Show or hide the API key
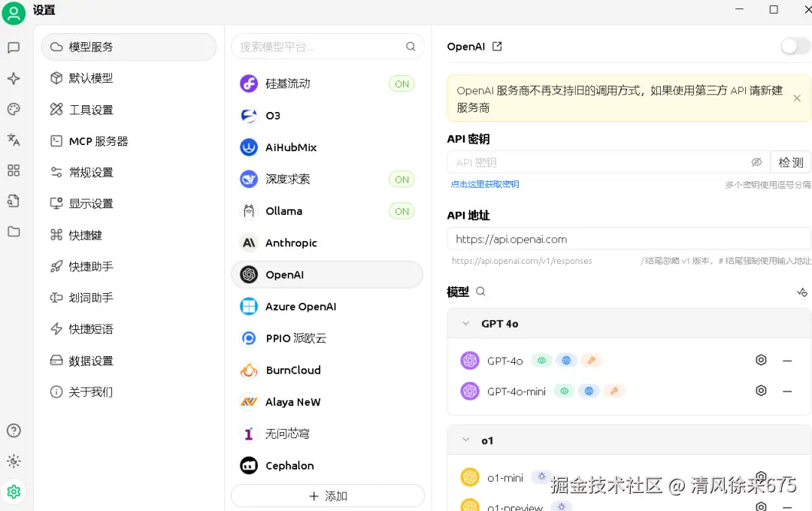The width and height of the screenshot is (812, 511). [x=756, y=162]
